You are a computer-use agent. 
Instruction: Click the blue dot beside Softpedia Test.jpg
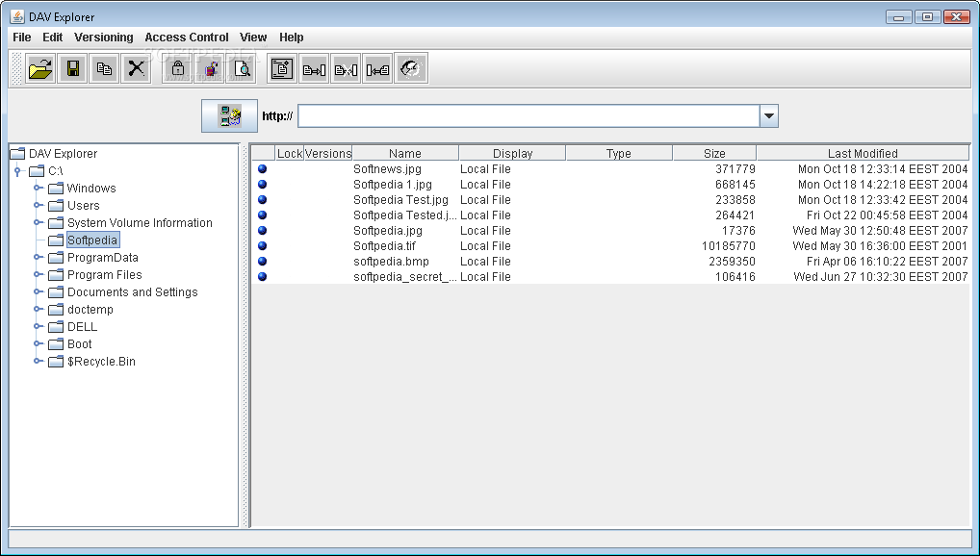263,199
